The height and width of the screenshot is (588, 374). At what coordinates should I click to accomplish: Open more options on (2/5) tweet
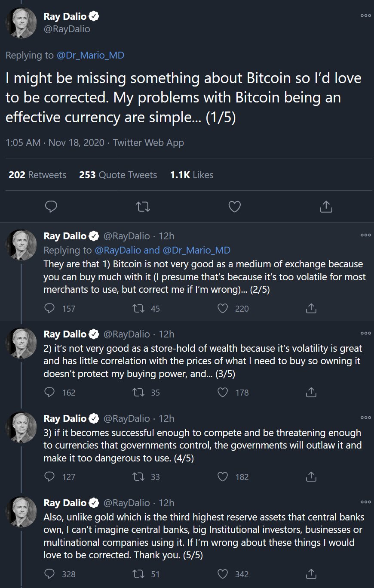[365, 235]
